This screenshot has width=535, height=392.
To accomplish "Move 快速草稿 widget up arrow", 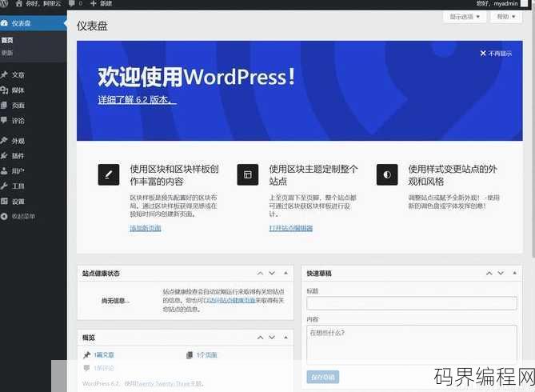I will tap(489, 273).
